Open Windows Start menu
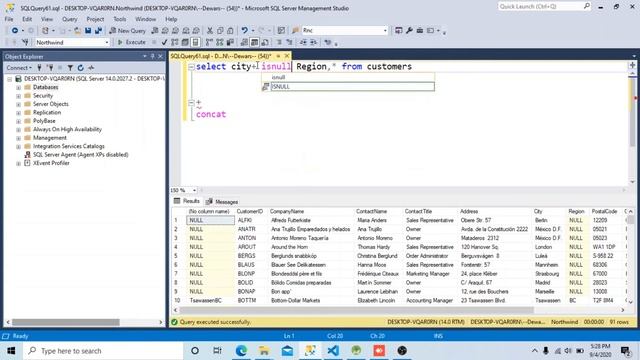This screenshot has width=640, height=360. pyautogui.click(x=11, y=351)
